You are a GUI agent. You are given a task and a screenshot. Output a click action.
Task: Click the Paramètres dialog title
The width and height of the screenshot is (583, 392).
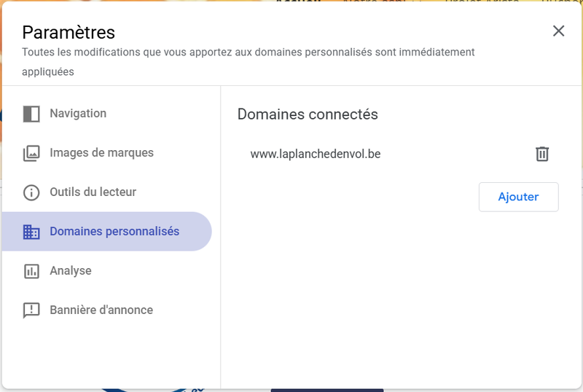click(x=69, y=32)
